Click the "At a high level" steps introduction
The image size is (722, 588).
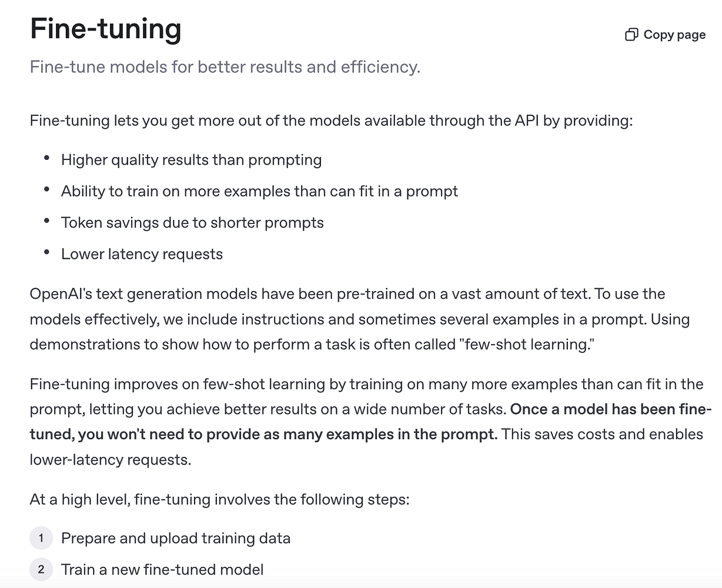(219, 499)
